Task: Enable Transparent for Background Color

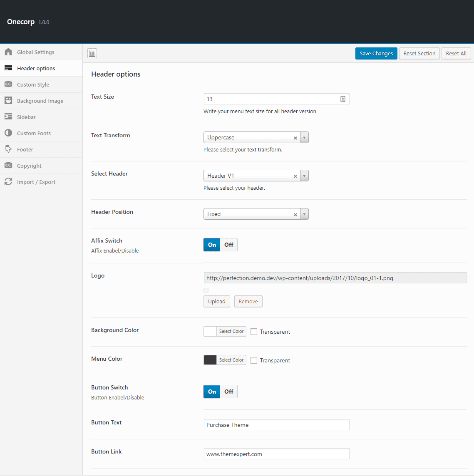Action: coord(254,332)
